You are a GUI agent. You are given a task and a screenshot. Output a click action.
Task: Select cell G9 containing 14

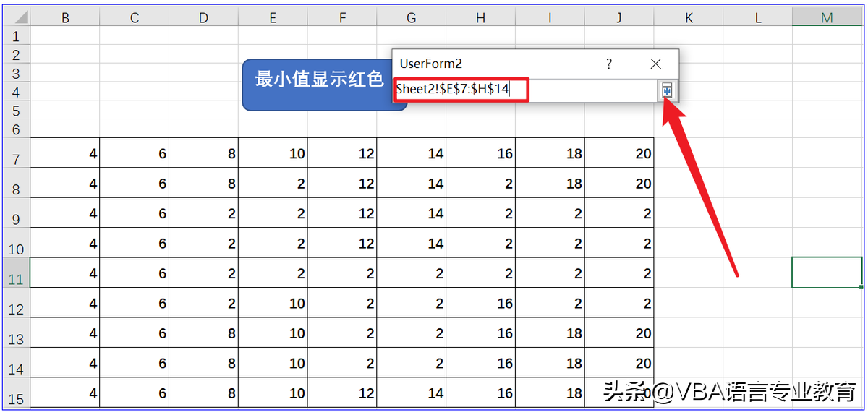click(411, 213)
